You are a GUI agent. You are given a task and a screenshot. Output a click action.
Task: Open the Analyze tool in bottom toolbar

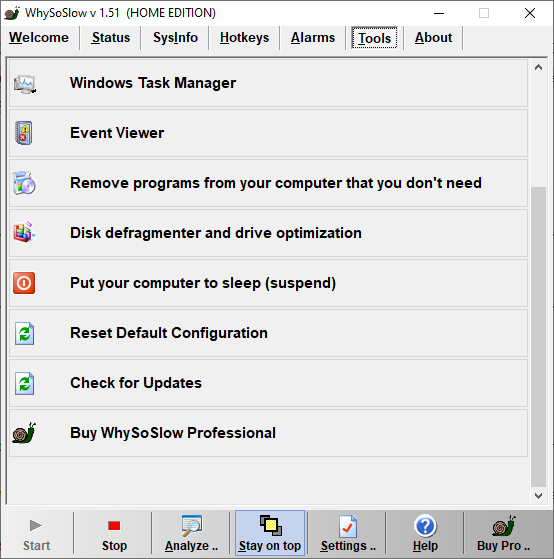(191, 533)
